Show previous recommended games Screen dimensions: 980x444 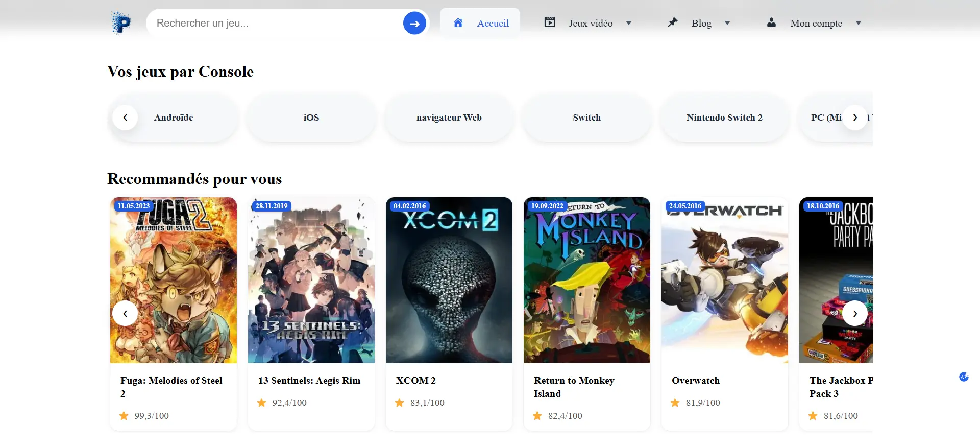click(125, 313)
